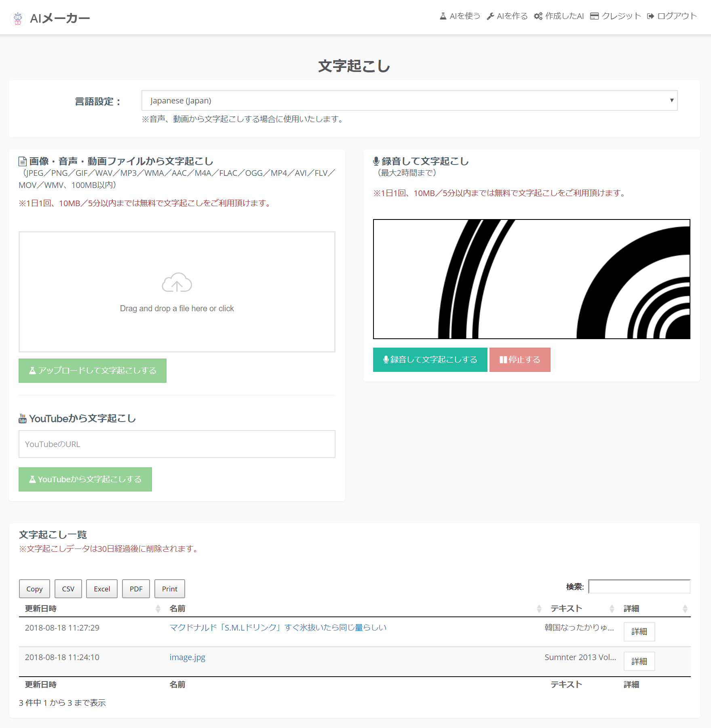Sort by the 名前 column header
This screenshot has width=711, height=728.
[354, 609]
